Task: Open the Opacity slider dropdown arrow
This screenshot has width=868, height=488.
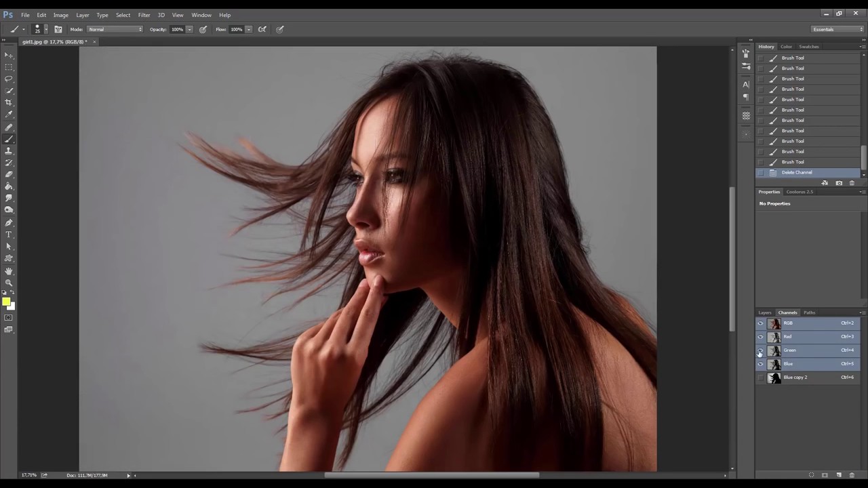Action: [189, 29]
